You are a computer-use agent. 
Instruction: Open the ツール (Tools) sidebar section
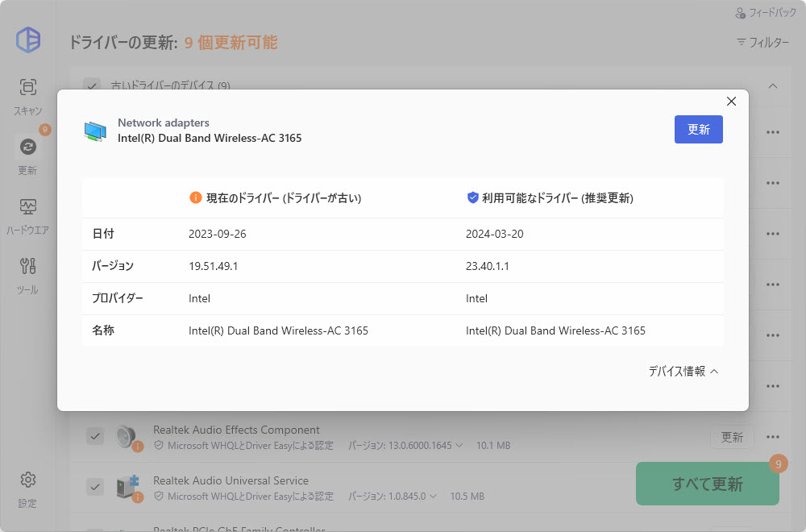[x=27, y=276]
